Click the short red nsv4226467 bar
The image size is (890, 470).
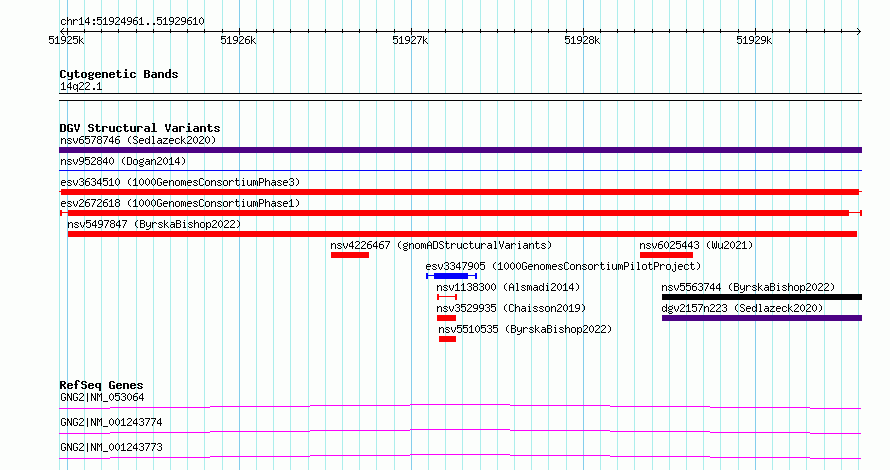350,255
